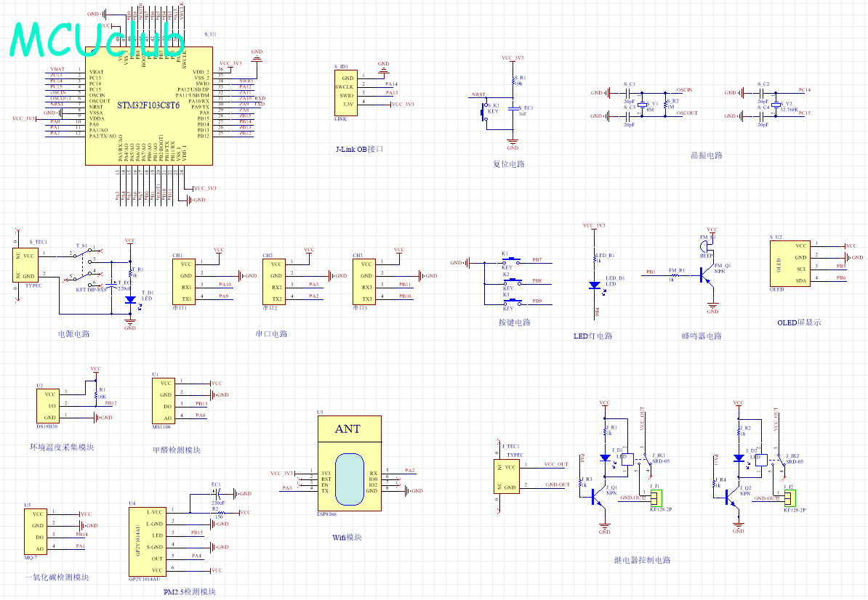Select the S_Y1 8M crystal symbol
This screenshot has height=600, width=868.
click(x=642, y=105)
